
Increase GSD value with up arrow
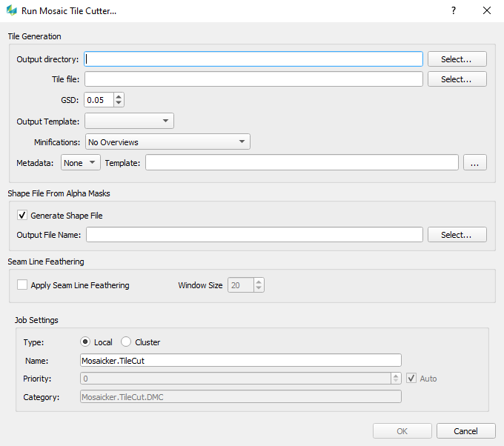[119, 96]
